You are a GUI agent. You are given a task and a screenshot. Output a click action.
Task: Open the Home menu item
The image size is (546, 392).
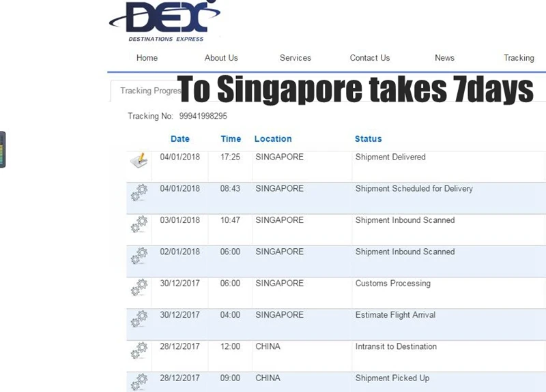(147, 58)
